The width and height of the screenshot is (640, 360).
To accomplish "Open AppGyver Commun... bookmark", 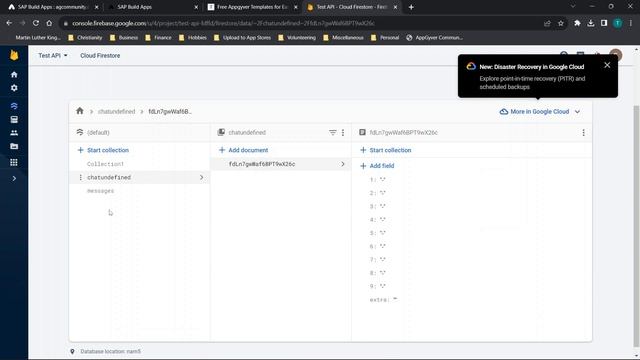I will (434, 38).
